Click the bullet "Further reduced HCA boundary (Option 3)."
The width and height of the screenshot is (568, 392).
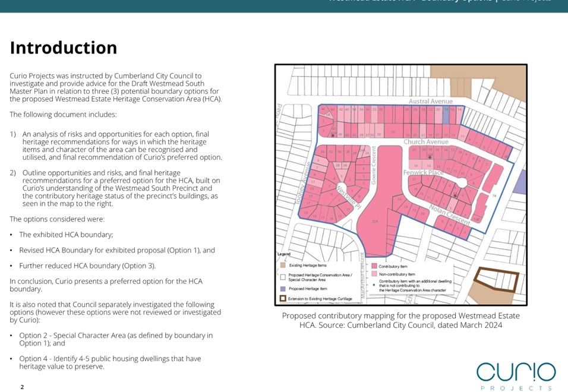[87, 266]
